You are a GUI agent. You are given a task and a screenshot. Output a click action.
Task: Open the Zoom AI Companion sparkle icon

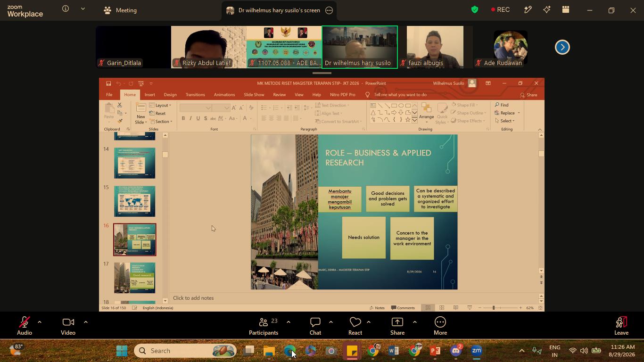[547, 10]
